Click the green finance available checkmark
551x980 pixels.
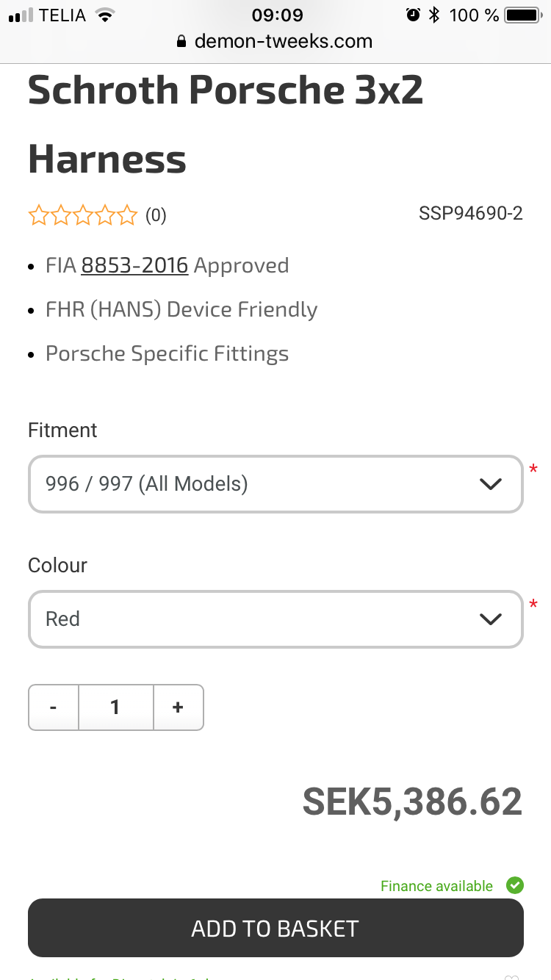click(515, 885)
